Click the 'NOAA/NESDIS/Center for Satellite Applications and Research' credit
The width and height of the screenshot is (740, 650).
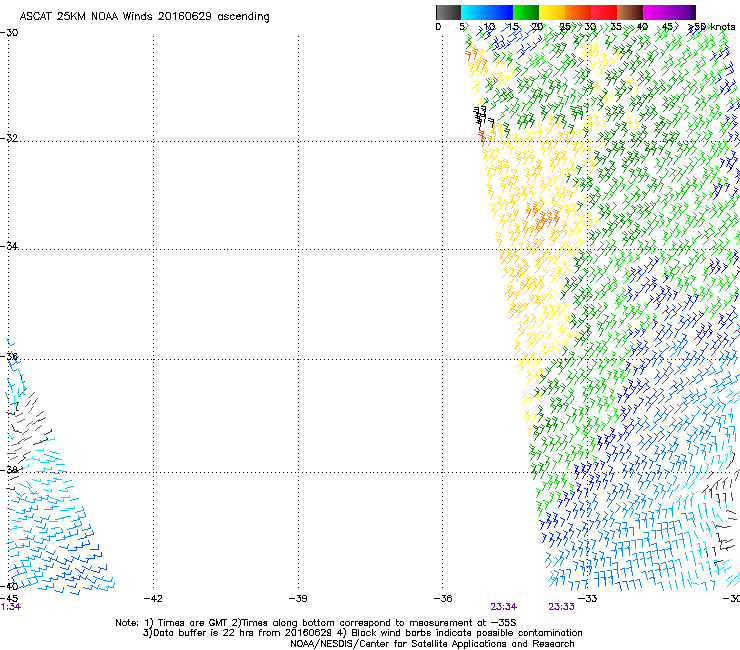pyautogui.click(x=432, y=644)
